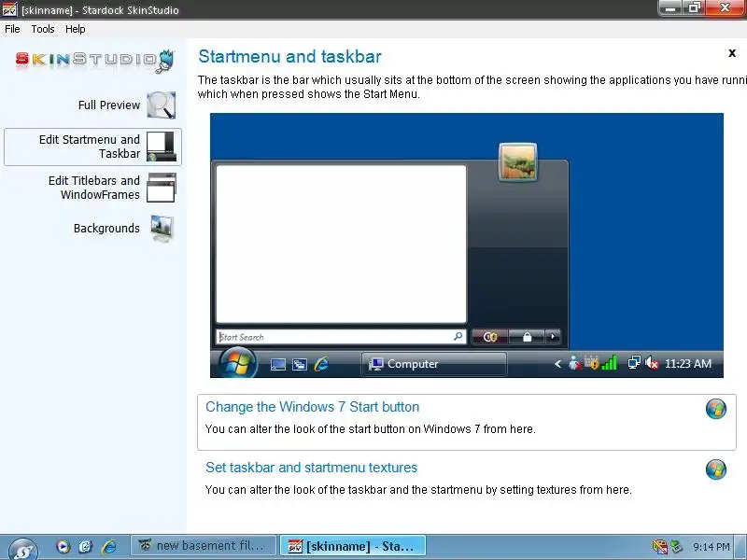Screen dimensions: 747x560
Task: Open the Help menu
Action: click(76, 29)
